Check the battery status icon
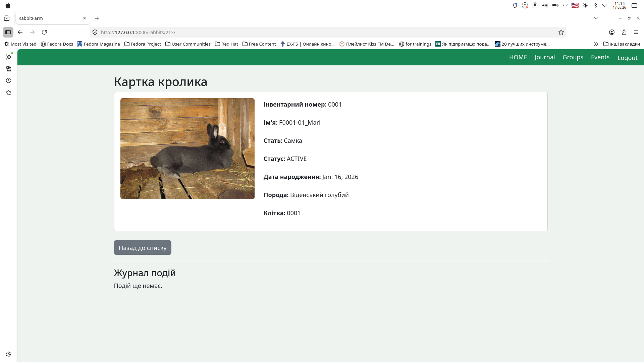 [555, 5]
